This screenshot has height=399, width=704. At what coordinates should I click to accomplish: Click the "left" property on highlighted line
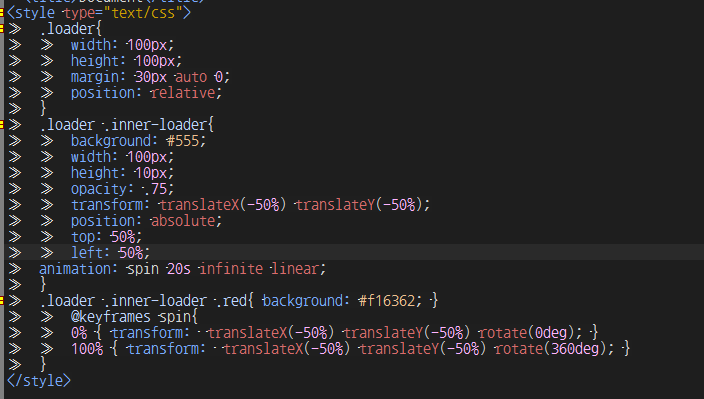87,253
